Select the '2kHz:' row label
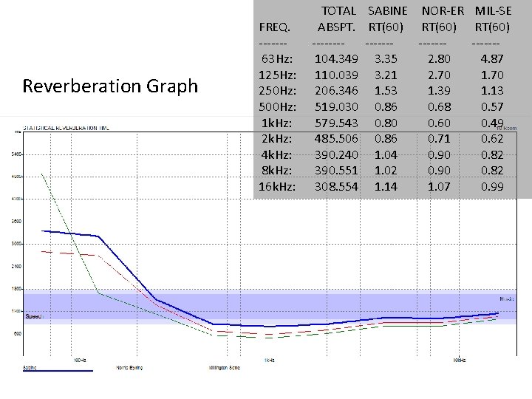Viewport: 532px width, 399px height. [x=276, y=138]
